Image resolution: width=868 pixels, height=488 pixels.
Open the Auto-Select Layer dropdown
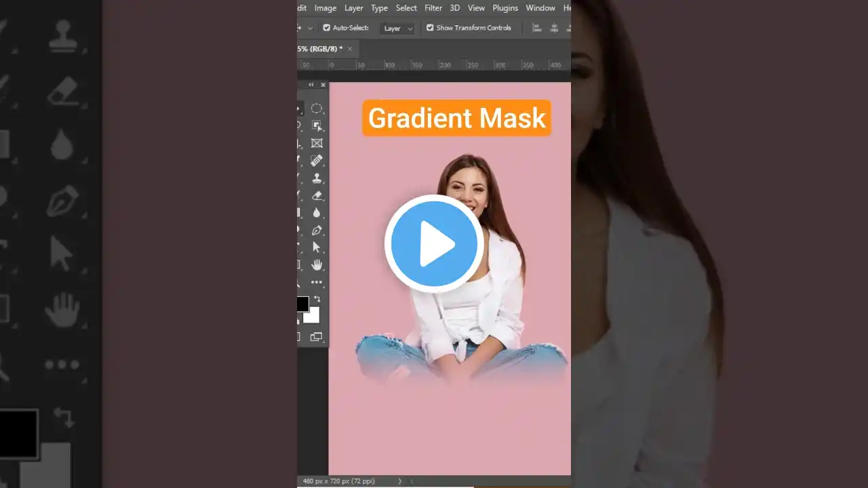[397, 28]
